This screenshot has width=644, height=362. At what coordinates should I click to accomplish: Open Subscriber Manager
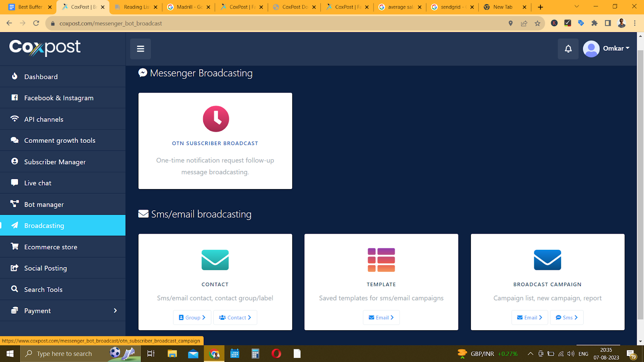click(x=63, y=162)
